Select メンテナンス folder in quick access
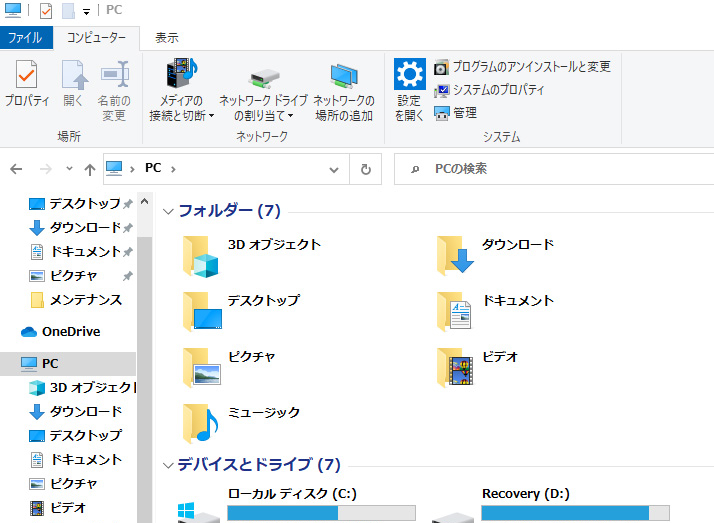This screenshot has height=523, width=714. [x=85, y=300]
